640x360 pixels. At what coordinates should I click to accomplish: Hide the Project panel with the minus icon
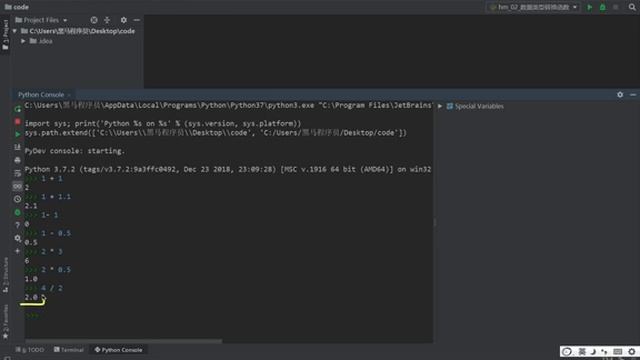(137, 20)
